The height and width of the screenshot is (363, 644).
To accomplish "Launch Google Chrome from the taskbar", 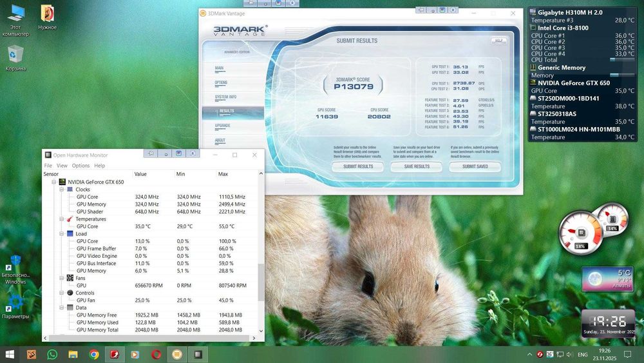I will click(x=94, y=355).
